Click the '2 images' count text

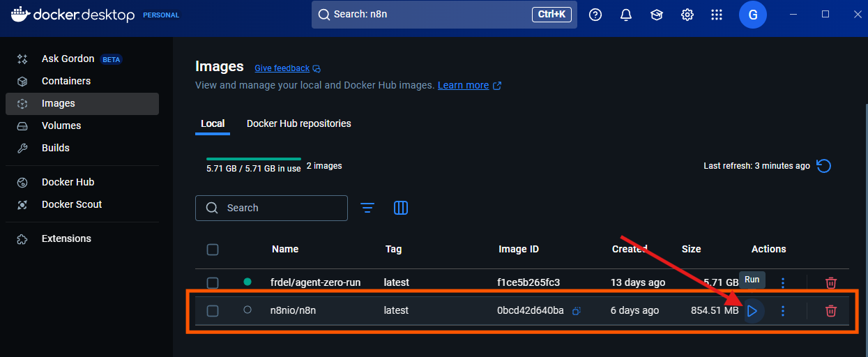pyautogui.click(x=324, y=166)
